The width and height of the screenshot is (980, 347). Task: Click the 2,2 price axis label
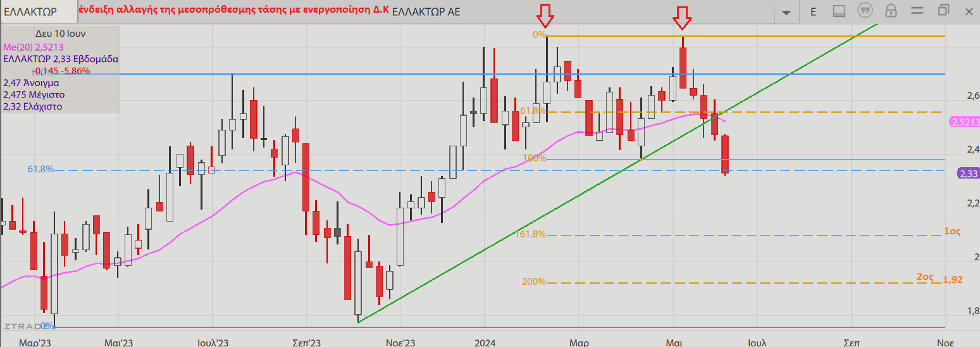click(x=974, y=203)
